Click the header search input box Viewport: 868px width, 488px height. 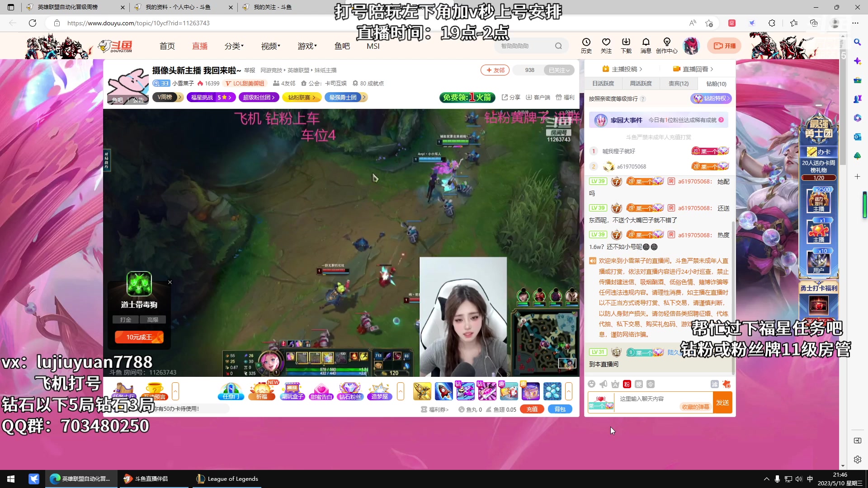[x=524, y=46]
